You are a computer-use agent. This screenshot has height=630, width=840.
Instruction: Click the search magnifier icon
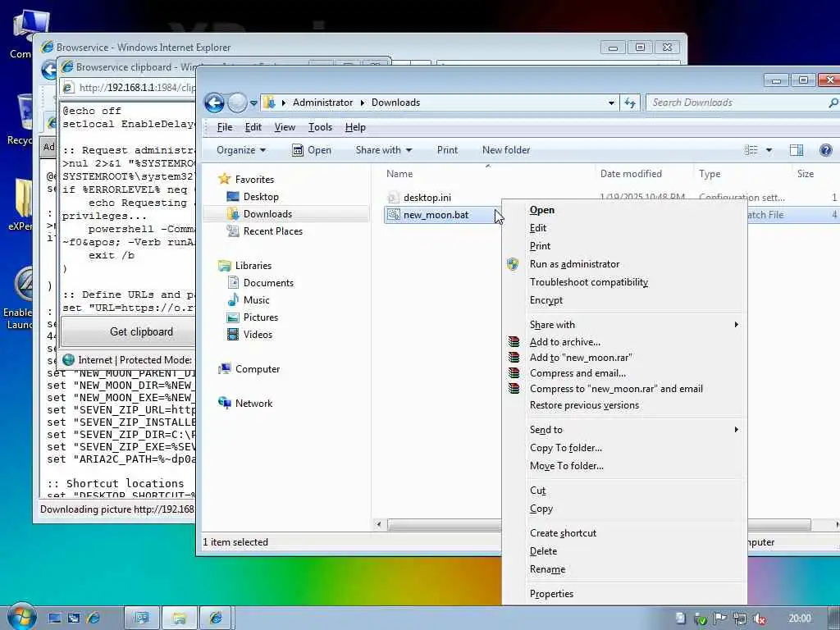tap(833, 103)
